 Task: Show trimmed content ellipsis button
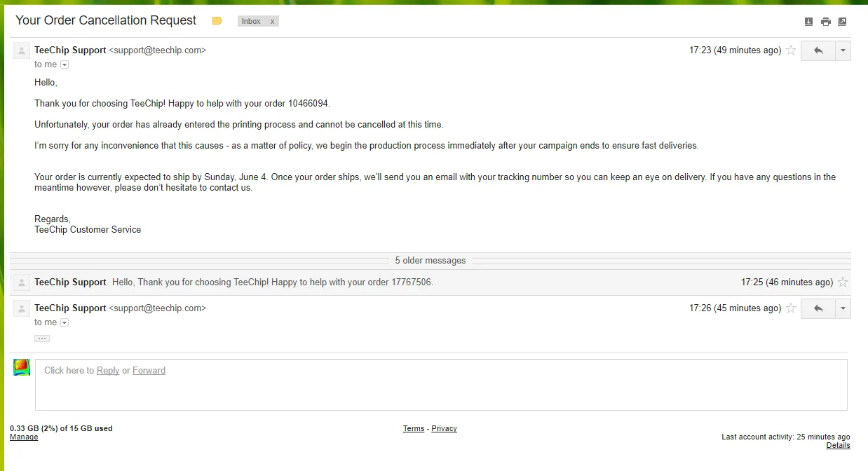(x=42, y=339)
